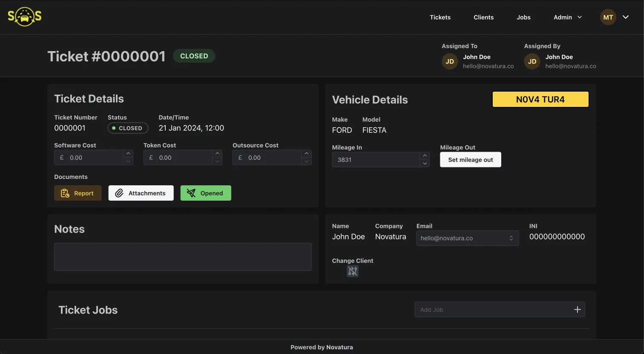The width and height of the screenshot is (644, 354).
Task: Expand the account chevron beside MT avatar
Action: (625, 17)
